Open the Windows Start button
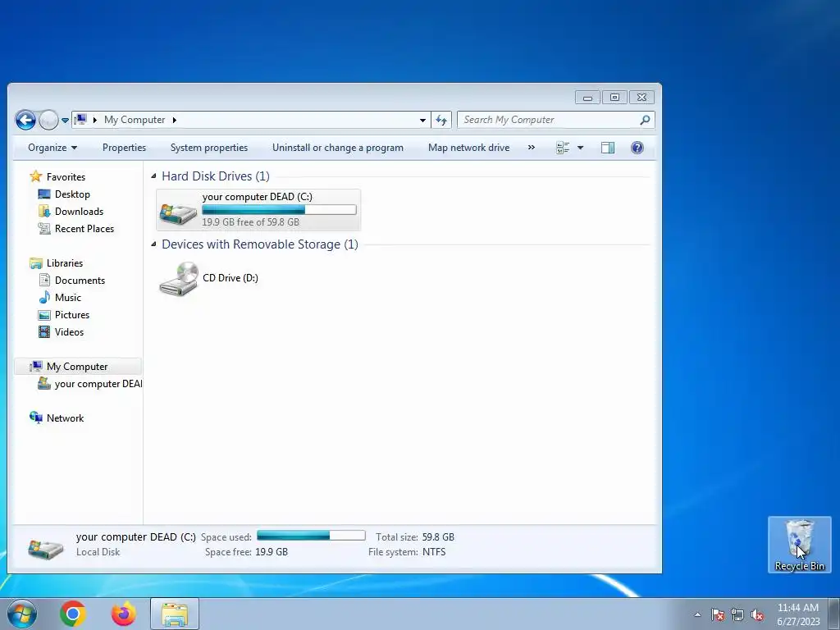This screenshot has width=840, height=630. 22,614
